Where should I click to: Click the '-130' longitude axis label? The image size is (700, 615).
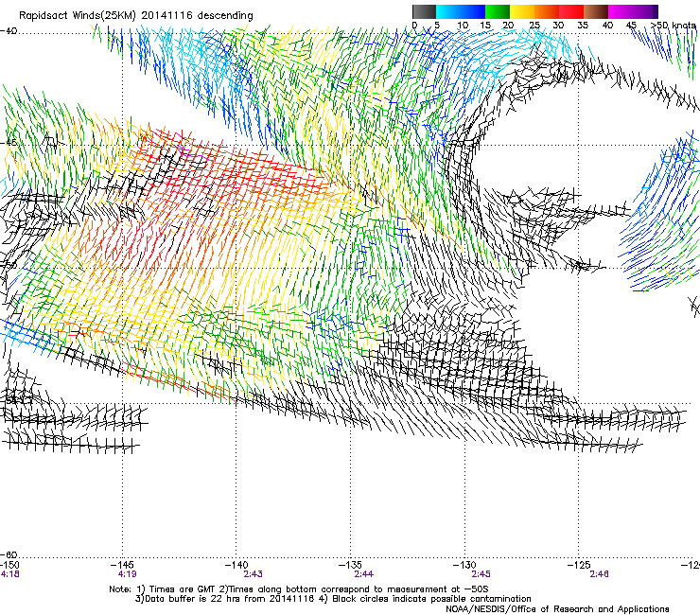click(464, 565)
